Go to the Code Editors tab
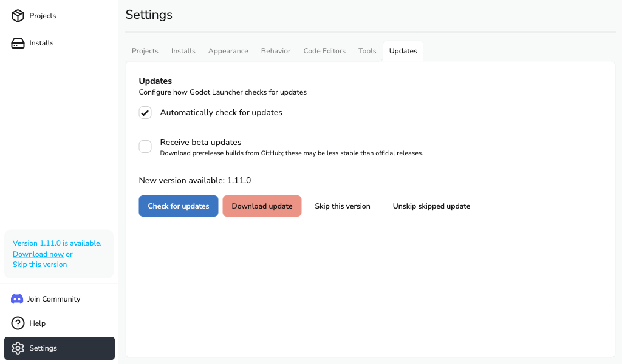 pos(324,51)
